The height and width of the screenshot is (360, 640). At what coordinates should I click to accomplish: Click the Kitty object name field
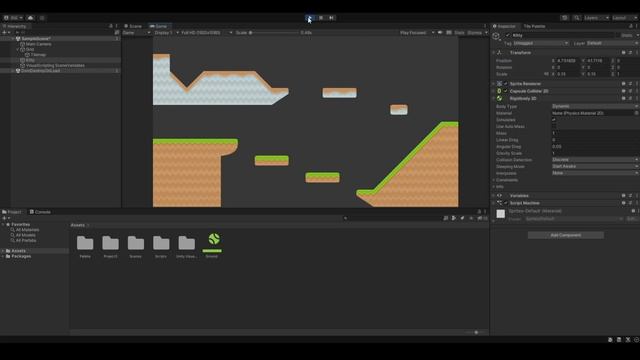click(x=562, y=36)
